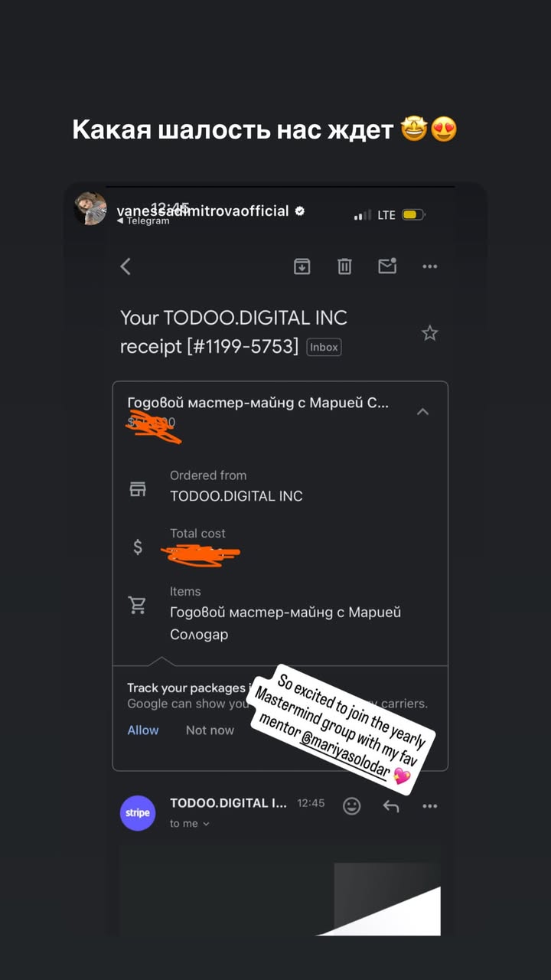Screen dimensions: 551x980
Task: Open the message three-dot options menu
Action: [x=430, y=806]
